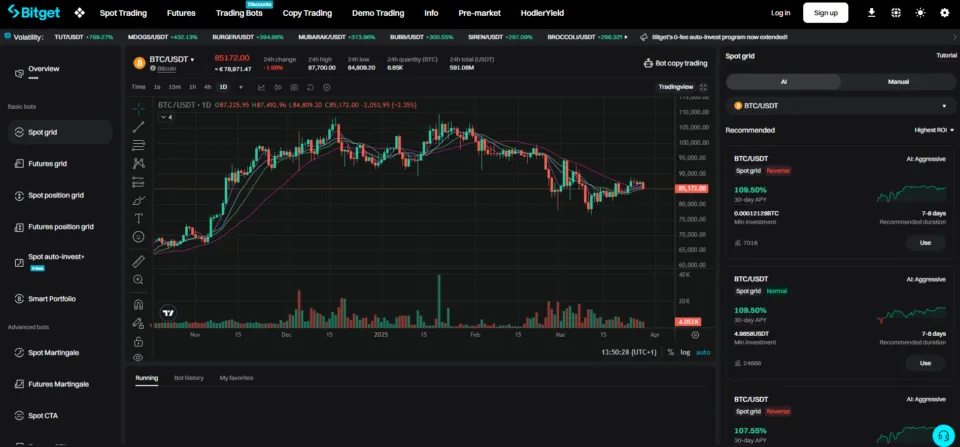Open more time intervals dropdown
This screenshot has width=960, height=447.
(x=241, y=87)
